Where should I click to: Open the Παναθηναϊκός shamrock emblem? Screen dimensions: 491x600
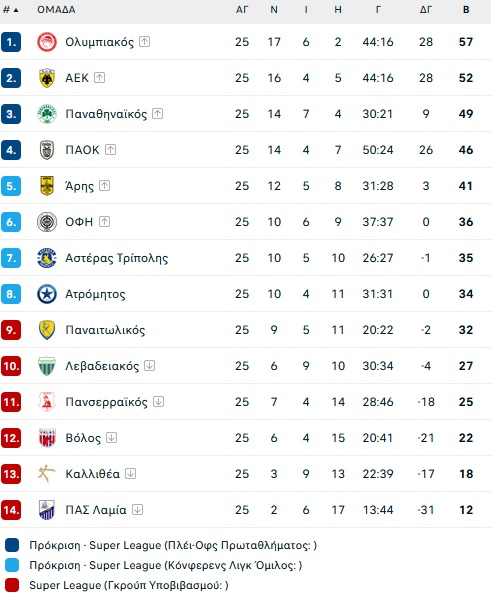pyautogui.click(x=47, y=114)
